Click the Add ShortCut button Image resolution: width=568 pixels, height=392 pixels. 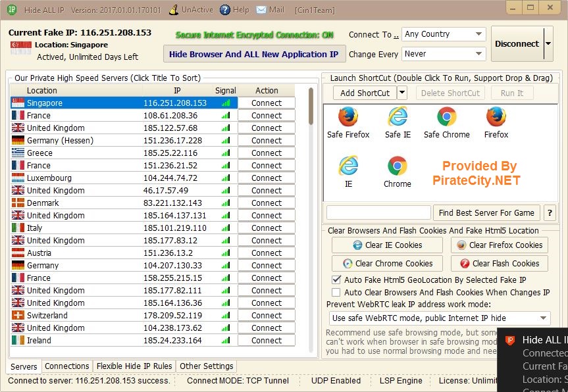tap(365, 93)
